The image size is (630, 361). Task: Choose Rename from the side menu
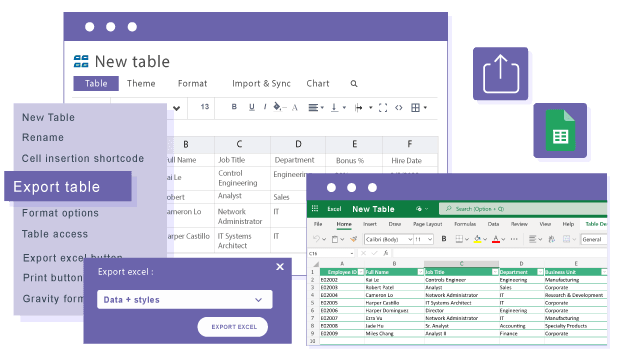pyautogui.click(x=43, y=137)
